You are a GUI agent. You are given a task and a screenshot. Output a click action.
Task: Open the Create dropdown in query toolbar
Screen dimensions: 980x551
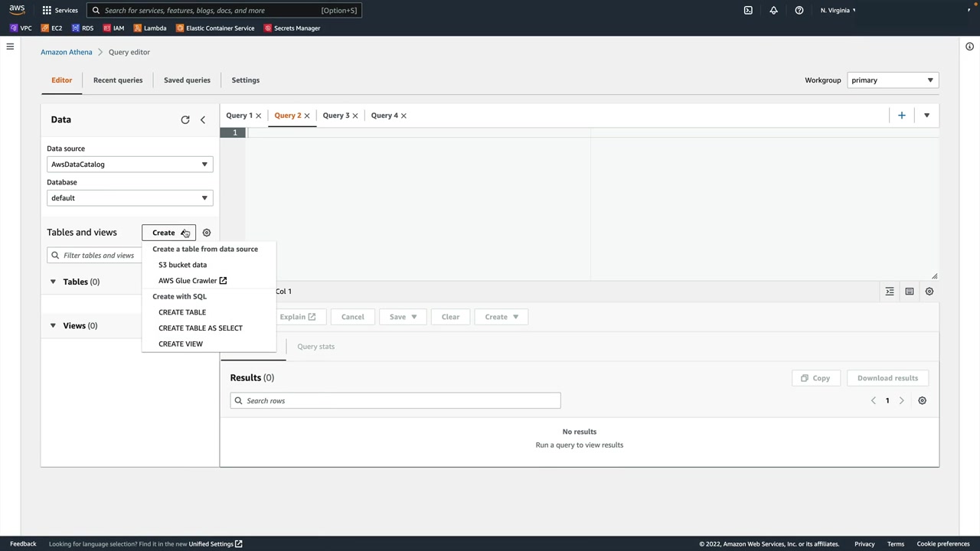[501, 317]
